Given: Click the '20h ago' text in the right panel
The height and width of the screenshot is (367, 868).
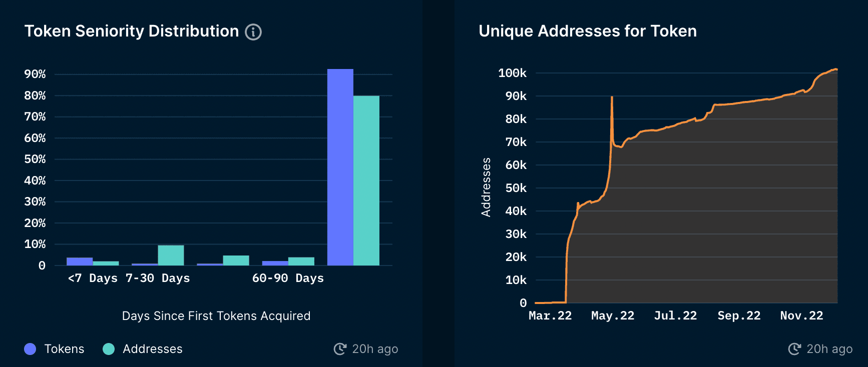Looking at the screenshot, I should [829, 349].
